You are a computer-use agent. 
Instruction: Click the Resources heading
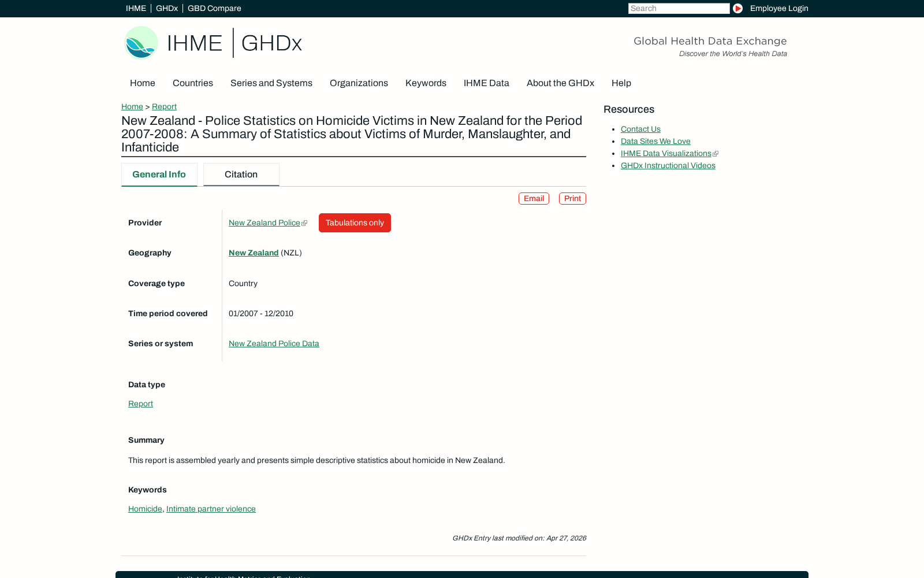point(629,109)
